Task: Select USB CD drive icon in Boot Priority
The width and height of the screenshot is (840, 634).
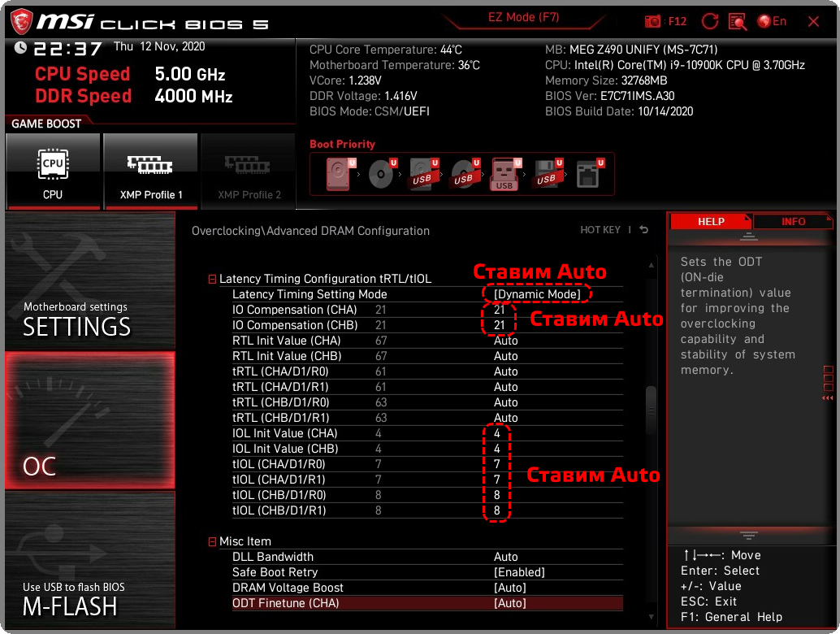Action: click(x=465, y=174)
